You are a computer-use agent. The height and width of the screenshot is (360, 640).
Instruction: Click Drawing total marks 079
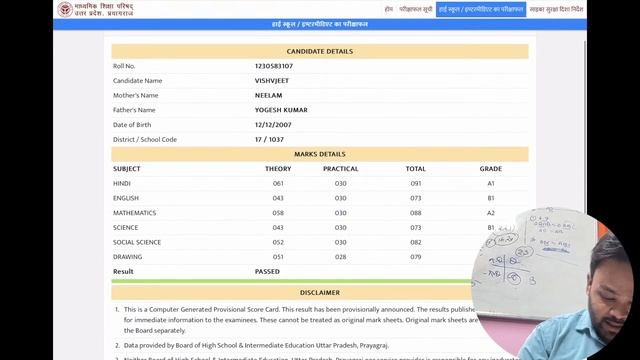point(416,257)
